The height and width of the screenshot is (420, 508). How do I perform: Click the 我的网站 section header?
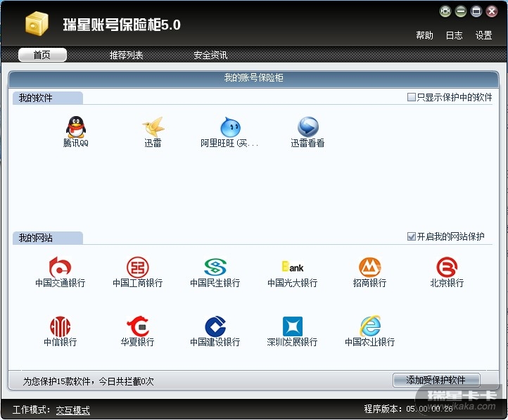pyautogui.click(x=48, y=238)
